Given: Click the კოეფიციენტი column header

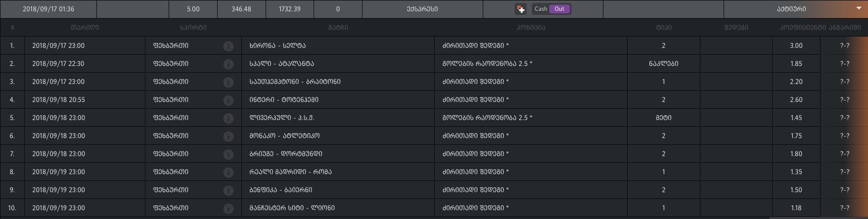Looking at the screenshot, I should tap(803, 28).
